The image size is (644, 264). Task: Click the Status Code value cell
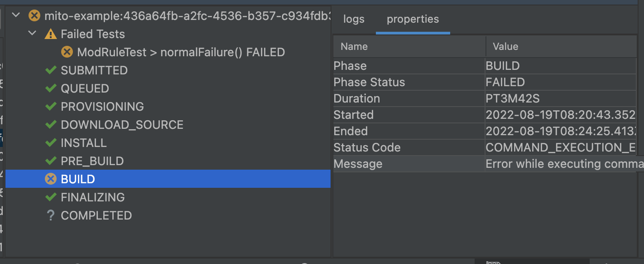click(561, 147)
